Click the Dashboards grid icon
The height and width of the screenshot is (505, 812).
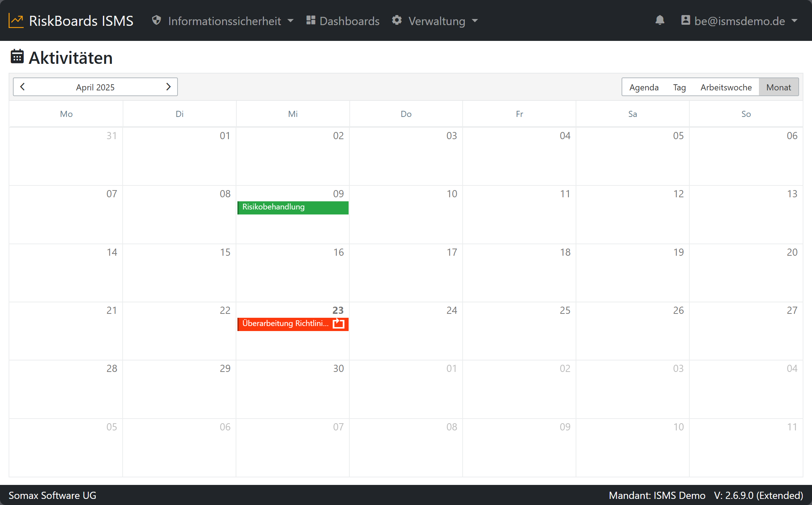pyautogui.click(x=311, y=20)
